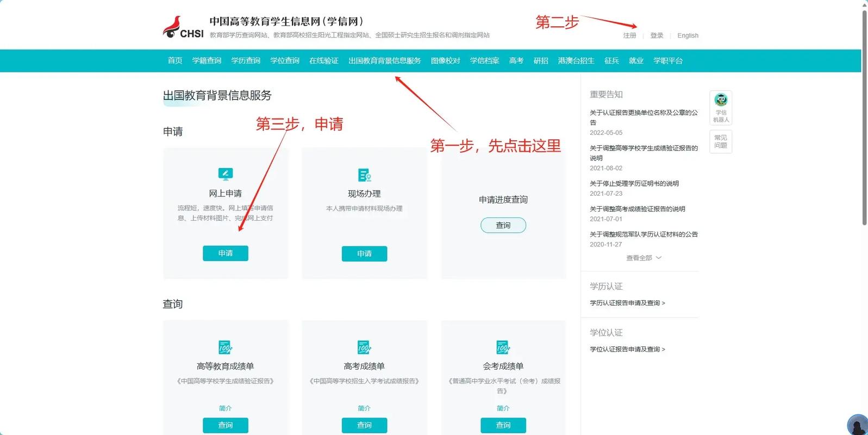Open 征兵 navigation item
Screen dimensions: 868x435
(x=611, y=60)
